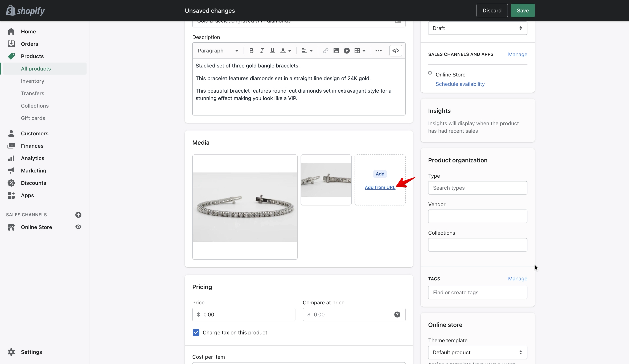The height and width of the screenshot is (364, 629).
Task: Open Settings at sidebar bottom
Action: coord(31,352)
